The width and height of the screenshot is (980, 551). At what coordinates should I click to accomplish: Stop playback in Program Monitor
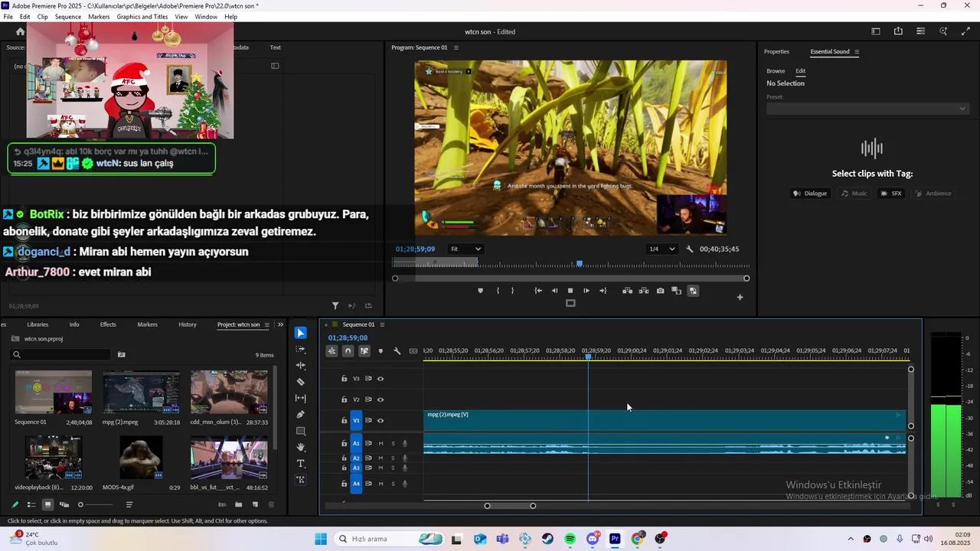(x=570, y=291)
